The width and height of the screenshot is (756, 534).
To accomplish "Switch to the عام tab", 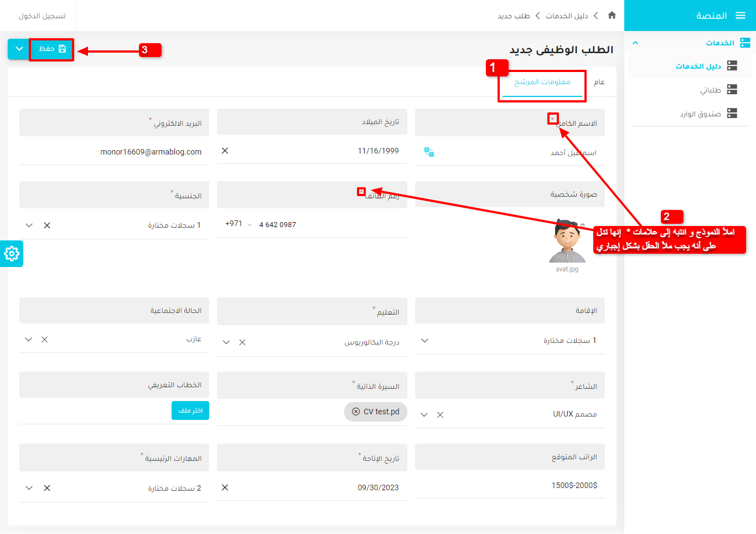I will pyautogui.click(x=599, y=82).
